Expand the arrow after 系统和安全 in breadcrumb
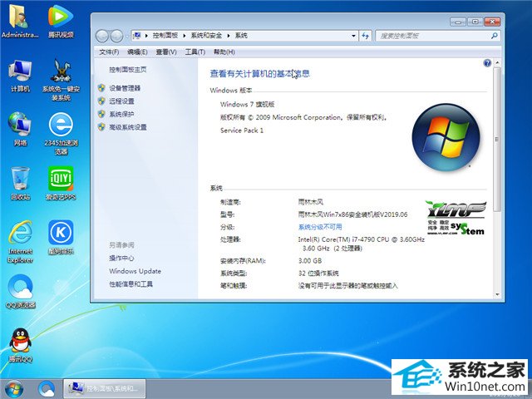The image size is (532, 399). [229, 36]
